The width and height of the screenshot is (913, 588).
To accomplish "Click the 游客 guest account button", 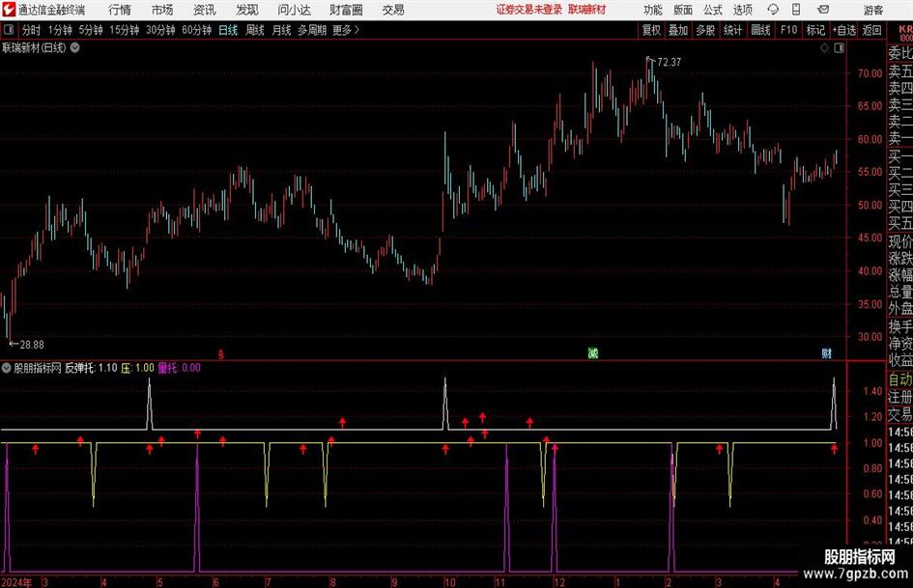I will [873, 10].
